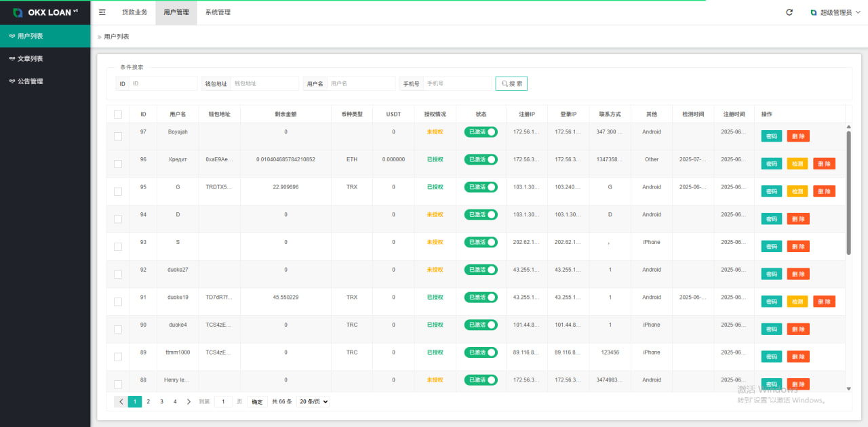Click the 搜索 search button
The width and height of the screenshot is (868, 427).
point(511,83)
